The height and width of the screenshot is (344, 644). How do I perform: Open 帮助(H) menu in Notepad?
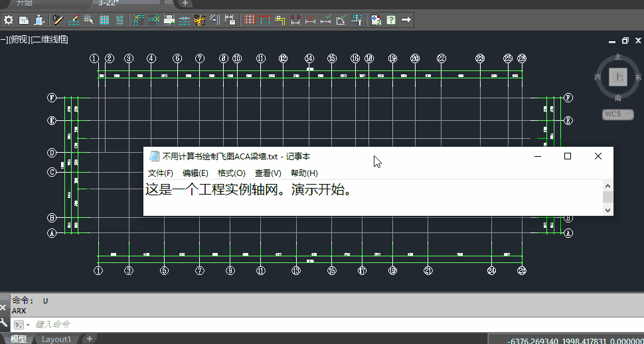point(304,173)
